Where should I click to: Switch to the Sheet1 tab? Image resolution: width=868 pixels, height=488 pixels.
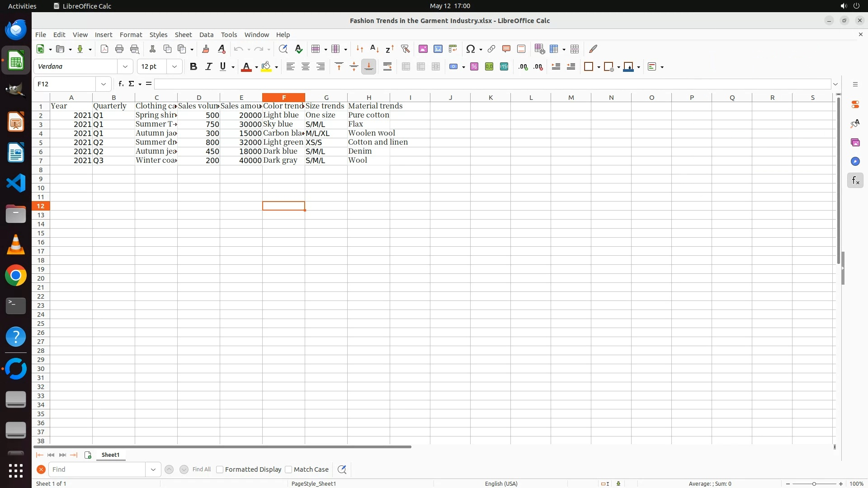click(x=110, y=455)
